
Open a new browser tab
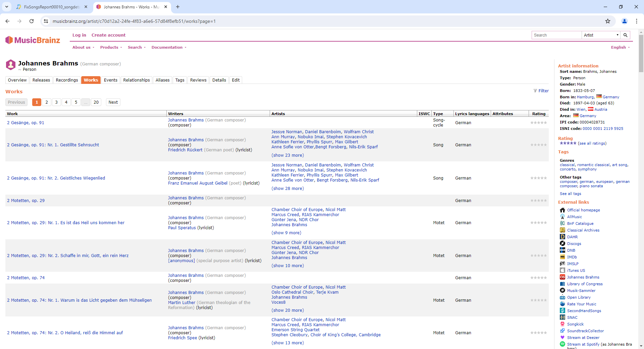click(x=178, y=7)
